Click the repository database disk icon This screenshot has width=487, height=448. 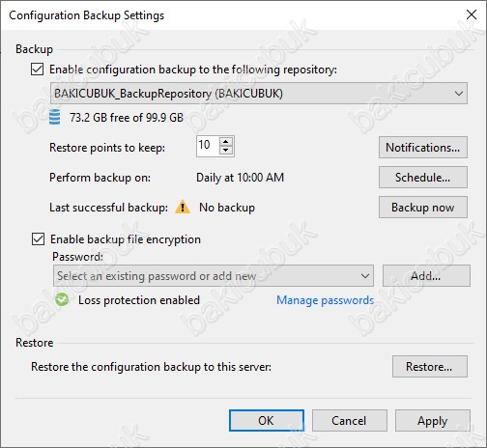[54, 117]
